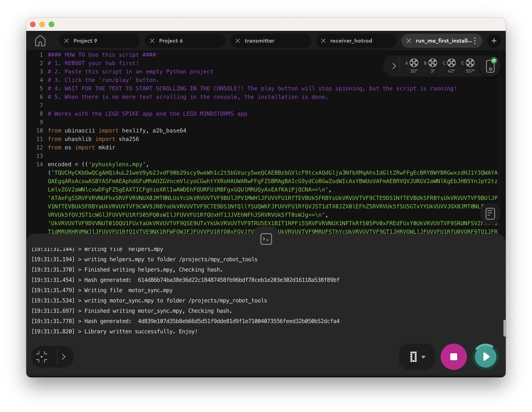
Task: Close the run_me_first_install tab
Action: point(409,41)
